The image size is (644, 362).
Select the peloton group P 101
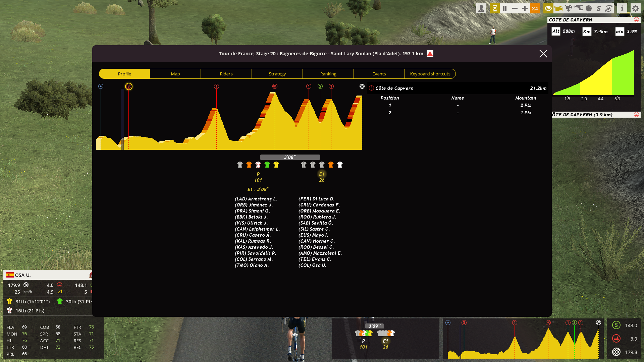pyautogui.click(x=258, y=177)
